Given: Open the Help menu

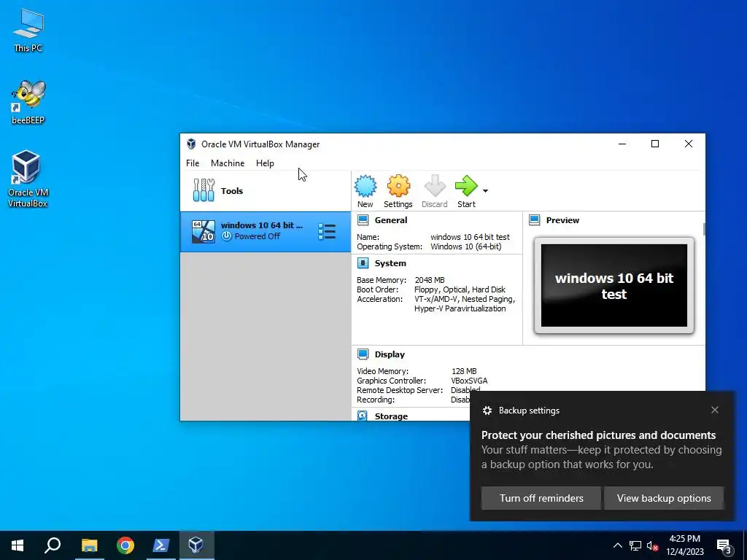Looking at the screenshot, I should coord(265,163).
